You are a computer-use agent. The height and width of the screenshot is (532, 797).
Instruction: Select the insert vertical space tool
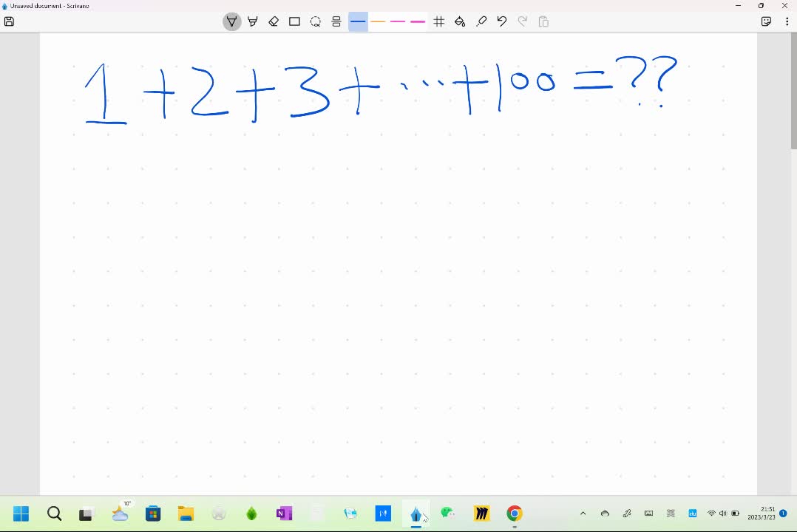pos(336,21)
